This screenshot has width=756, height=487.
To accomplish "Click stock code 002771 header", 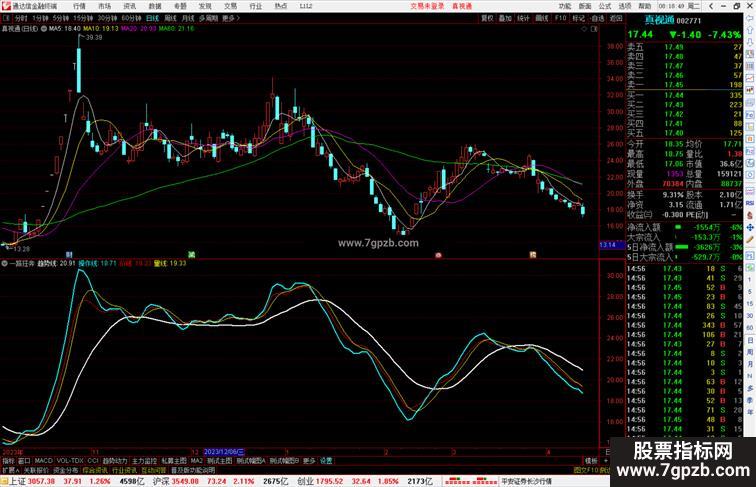I will (688, 21).
